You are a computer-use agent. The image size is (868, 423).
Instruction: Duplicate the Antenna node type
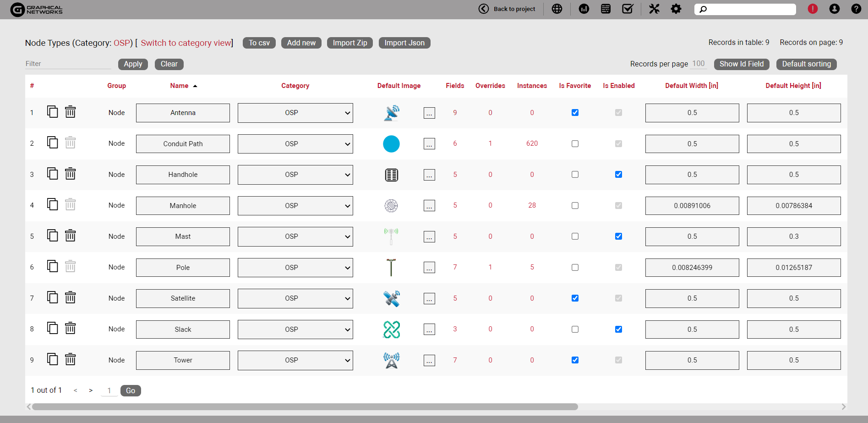pyautogui.click(x=53, y=112)
